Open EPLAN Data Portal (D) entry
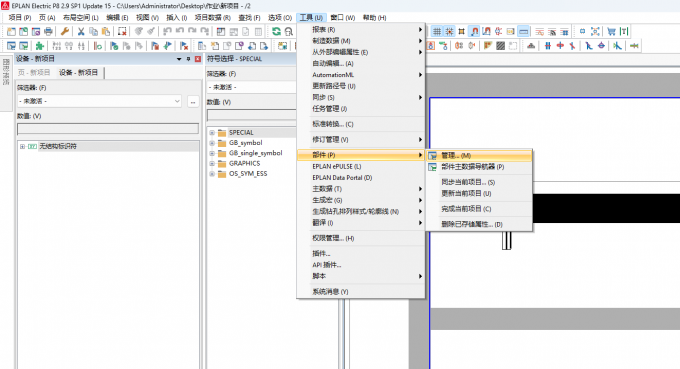 pyautogui.click(x=361, y=178)
